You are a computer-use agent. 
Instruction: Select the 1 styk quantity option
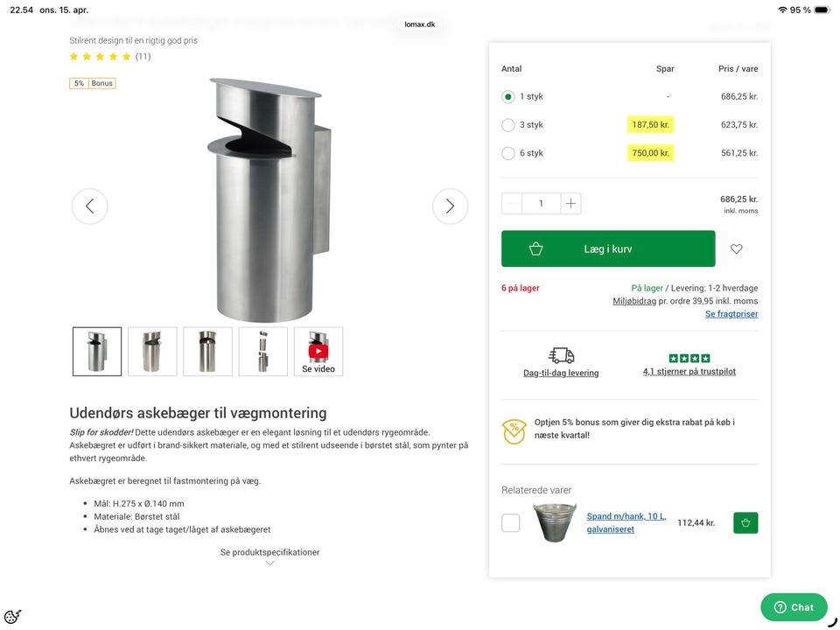(508, 97)
